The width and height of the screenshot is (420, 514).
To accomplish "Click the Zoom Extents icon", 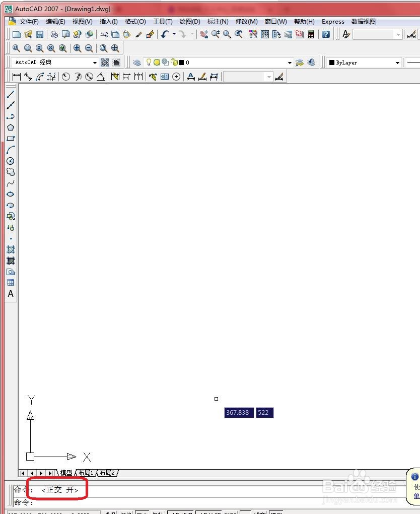I will click(115, 48).
